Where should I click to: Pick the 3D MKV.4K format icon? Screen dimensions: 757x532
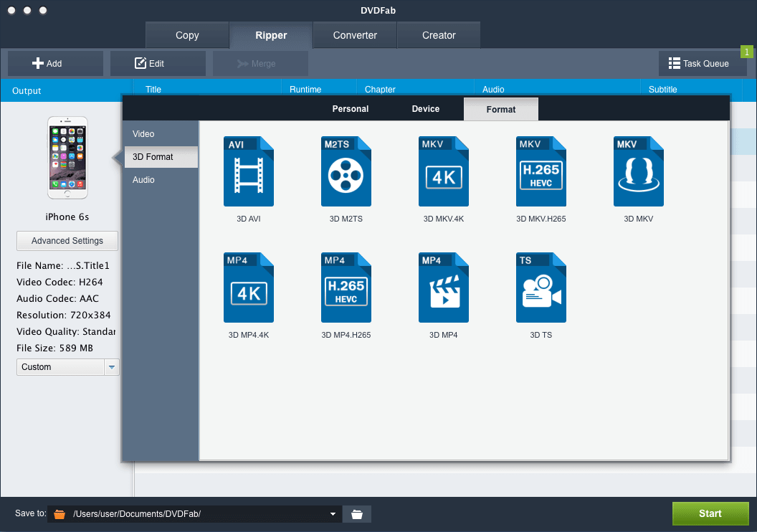click(x=444, y=171)
